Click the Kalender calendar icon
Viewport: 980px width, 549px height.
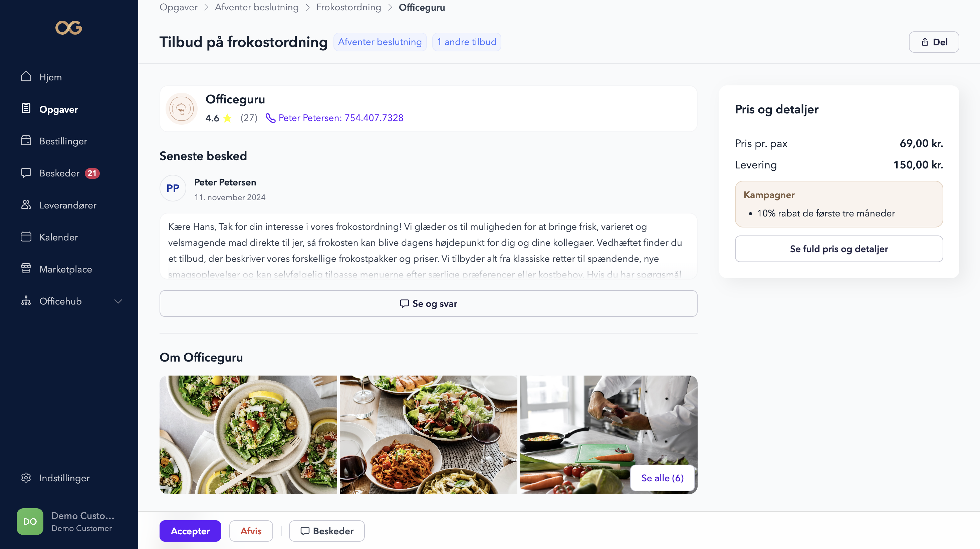(x=26, y=236)
